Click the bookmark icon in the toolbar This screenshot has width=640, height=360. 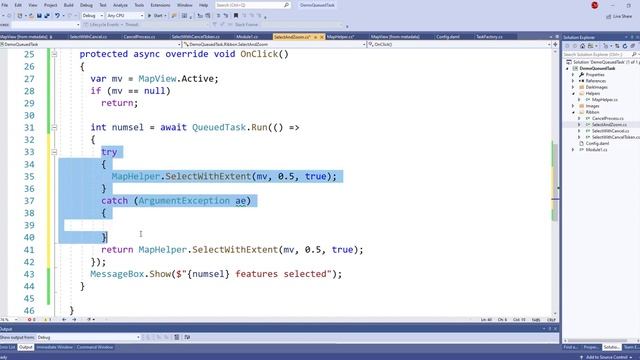point(236,16)
